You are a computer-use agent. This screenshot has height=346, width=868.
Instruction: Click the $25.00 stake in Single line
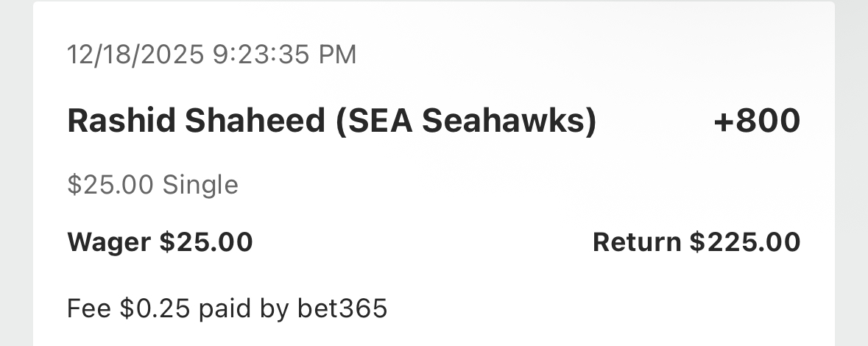click(x=111, y=185)
